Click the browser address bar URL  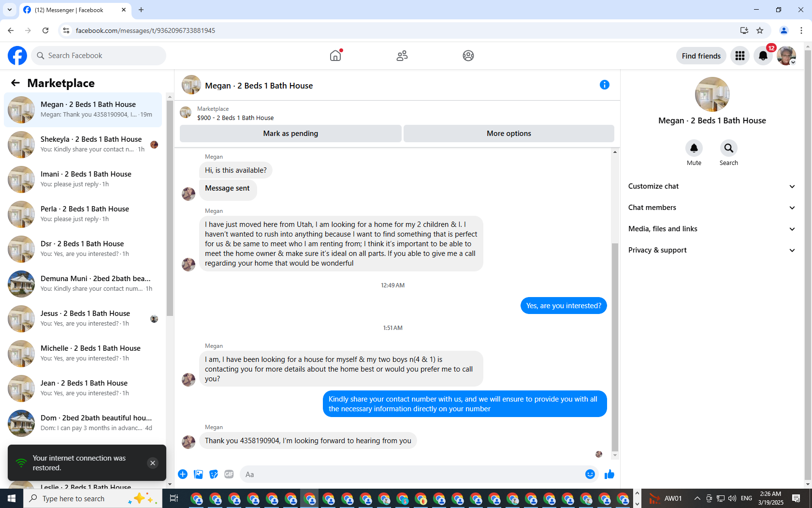145,30
